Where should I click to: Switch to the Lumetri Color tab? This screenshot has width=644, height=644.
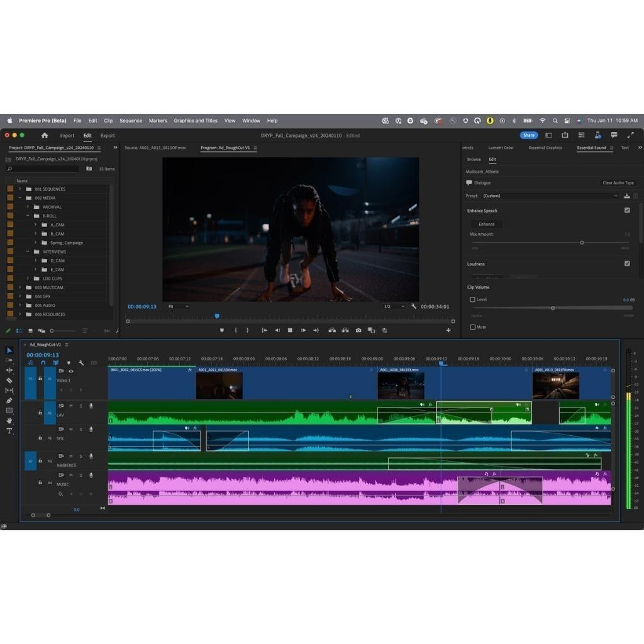pos(501,148)
